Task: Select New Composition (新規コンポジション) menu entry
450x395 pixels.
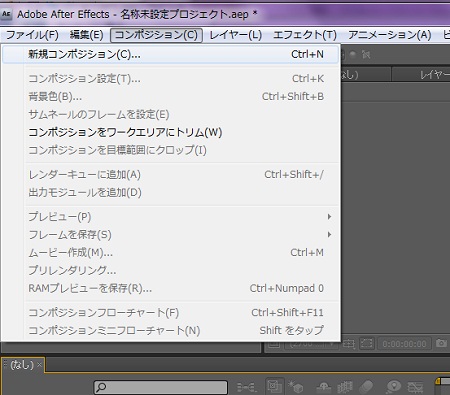Action: [170, 54]
